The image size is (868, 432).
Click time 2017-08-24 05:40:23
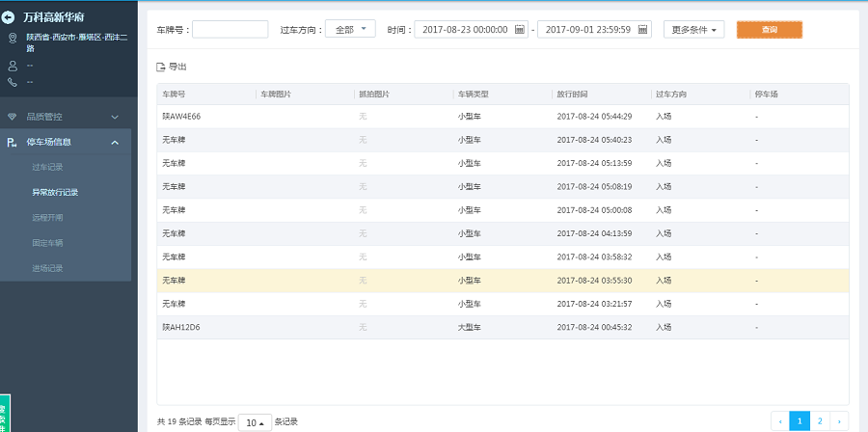[594, 140]
